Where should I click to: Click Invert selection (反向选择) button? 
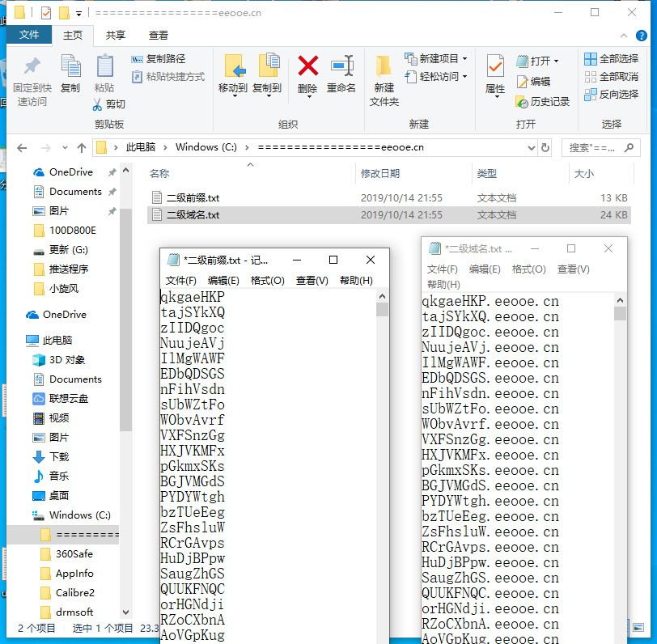[611, 94]
